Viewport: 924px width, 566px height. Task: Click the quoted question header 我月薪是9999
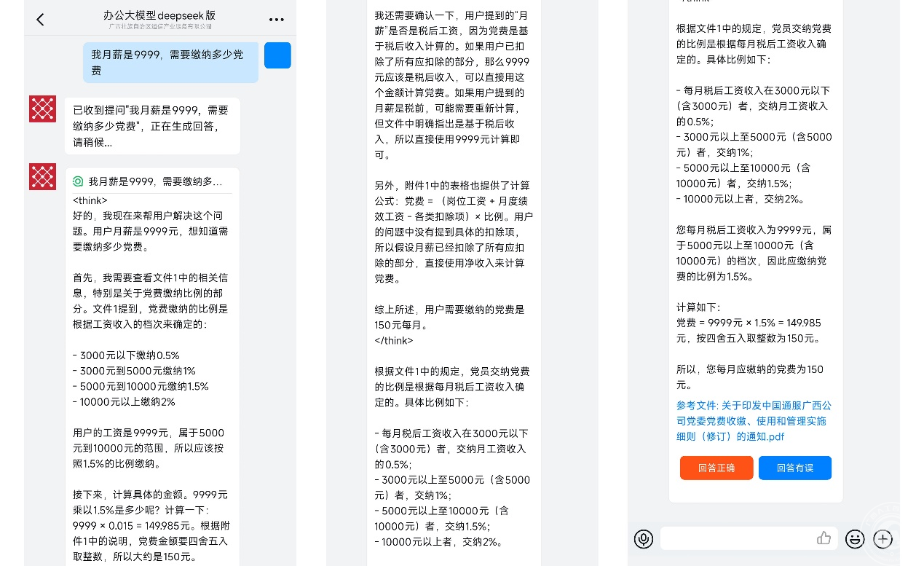pos(155,181)
